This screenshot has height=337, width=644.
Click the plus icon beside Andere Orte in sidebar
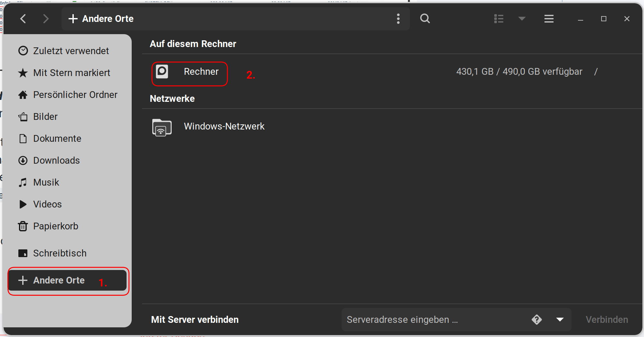click(x=23, y=280)
